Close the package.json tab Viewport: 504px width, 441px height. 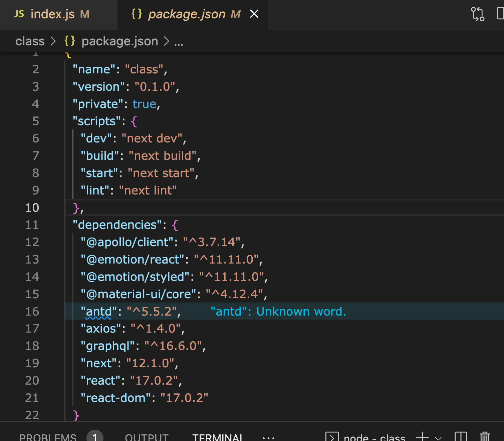[x=254, y=14]
